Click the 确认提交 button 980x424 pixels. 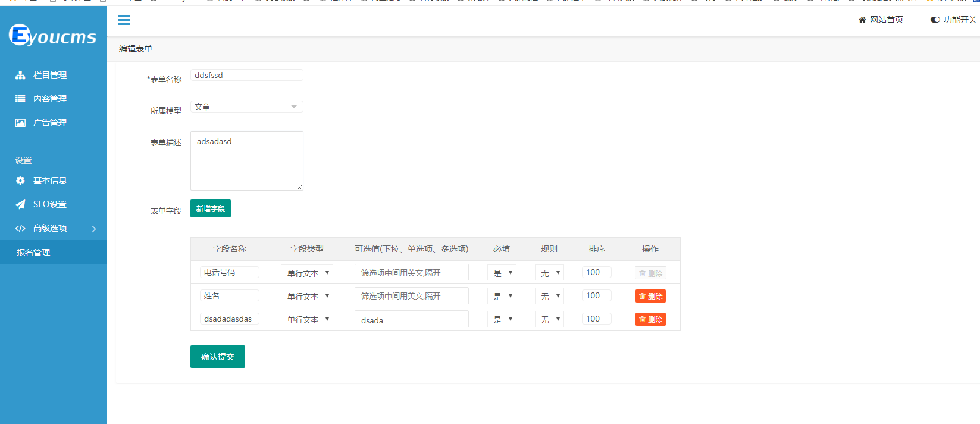218,357
